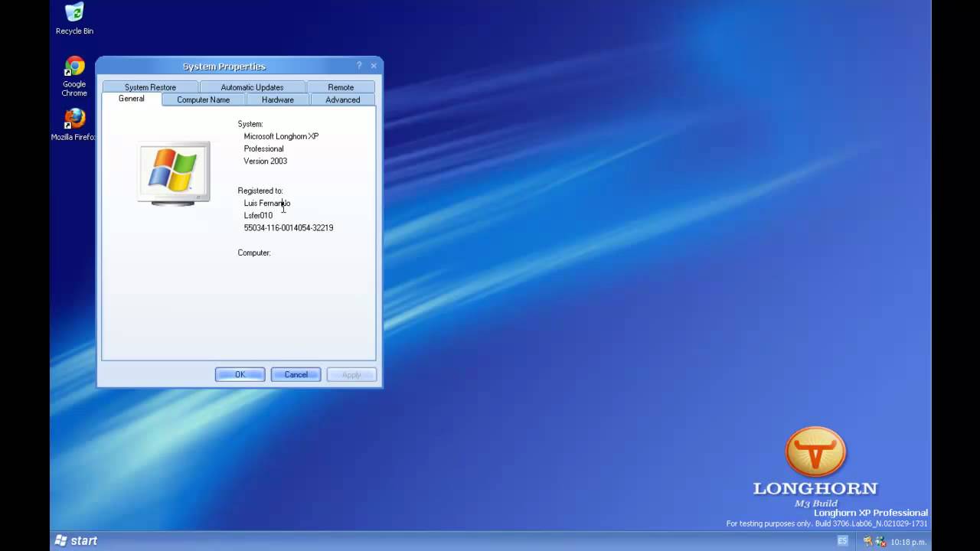Click the Cancel button
This screenshot has height=551, width=980.
tap(296, 374)
